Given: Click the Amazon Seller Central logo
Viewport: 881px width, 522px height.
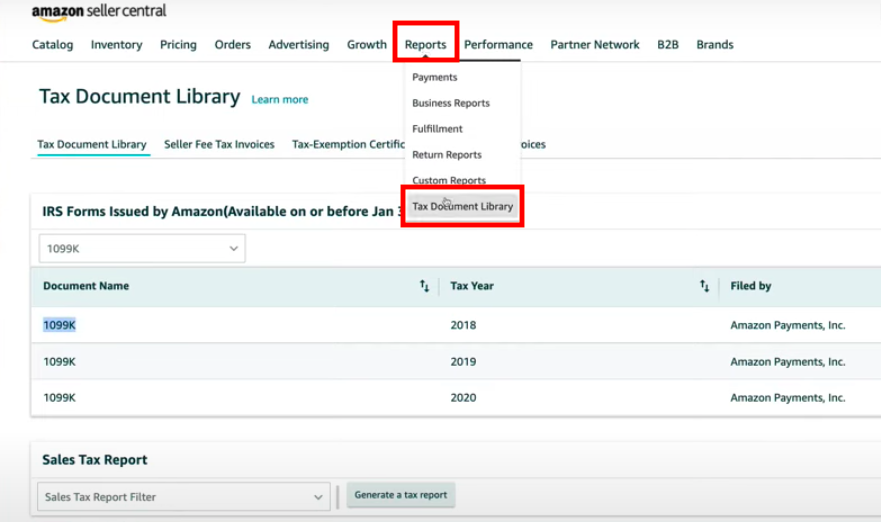Looking at the screenshot, I should pos(99,11).
